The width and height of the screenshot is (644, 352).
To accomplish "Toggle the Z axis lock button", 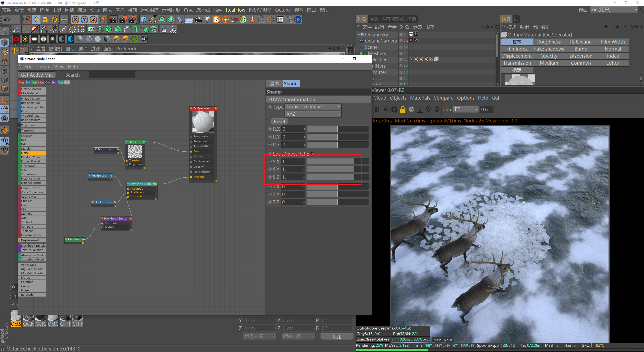I will coord(93,19).
